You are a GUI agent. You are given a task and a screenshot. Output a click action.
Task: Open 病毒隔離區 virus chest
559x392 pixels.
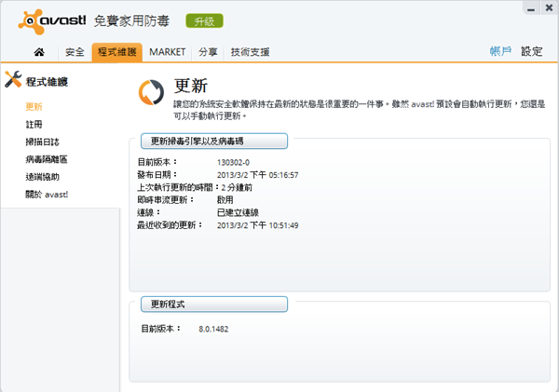(47, 159)
